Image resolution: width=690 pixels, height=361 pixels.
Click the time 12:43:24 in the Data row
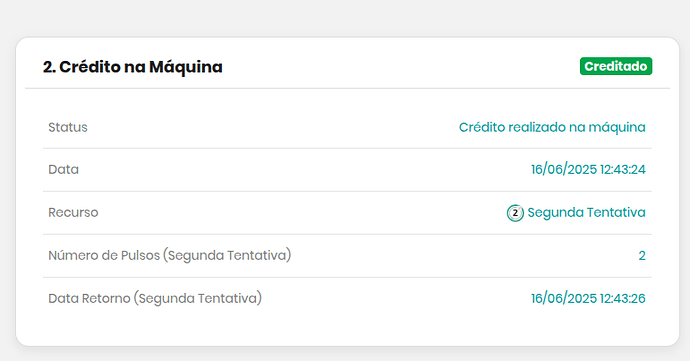pyautogui.click(x=622, y=169)
